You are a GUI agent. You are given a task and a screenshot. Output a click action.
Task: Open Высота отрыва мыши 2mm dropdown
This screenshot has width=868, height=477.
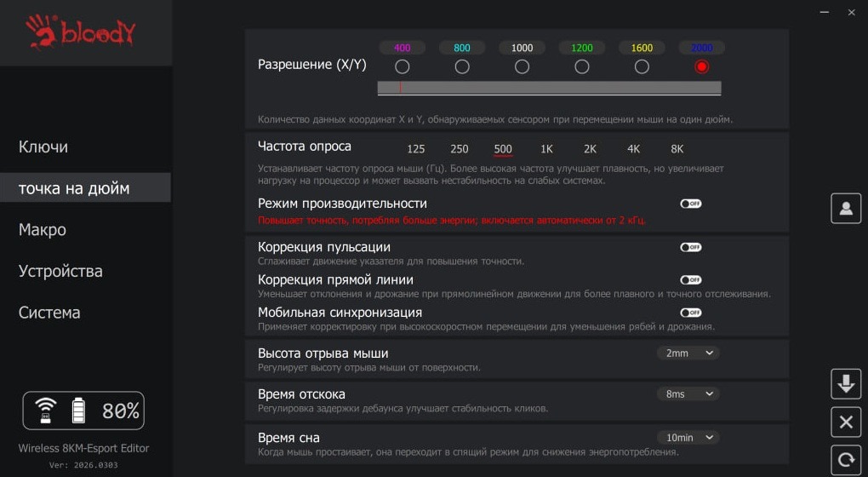688,353
